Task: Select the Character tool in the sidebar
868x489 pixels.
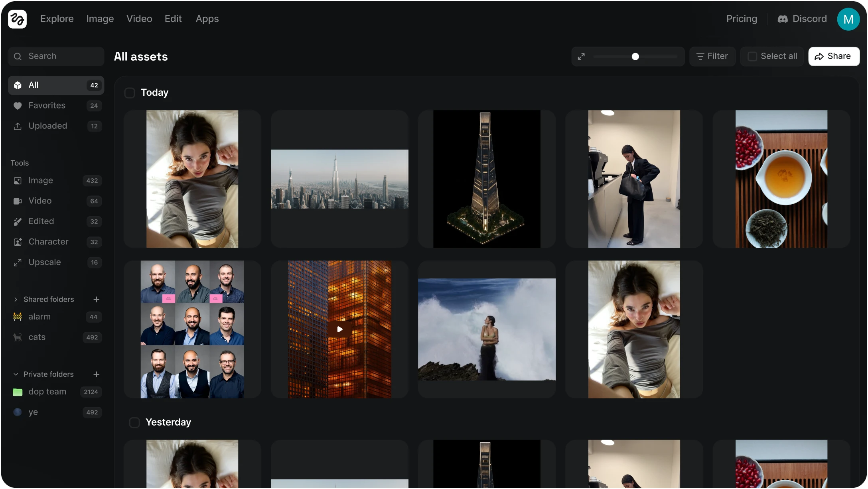Action: point(48,242)
